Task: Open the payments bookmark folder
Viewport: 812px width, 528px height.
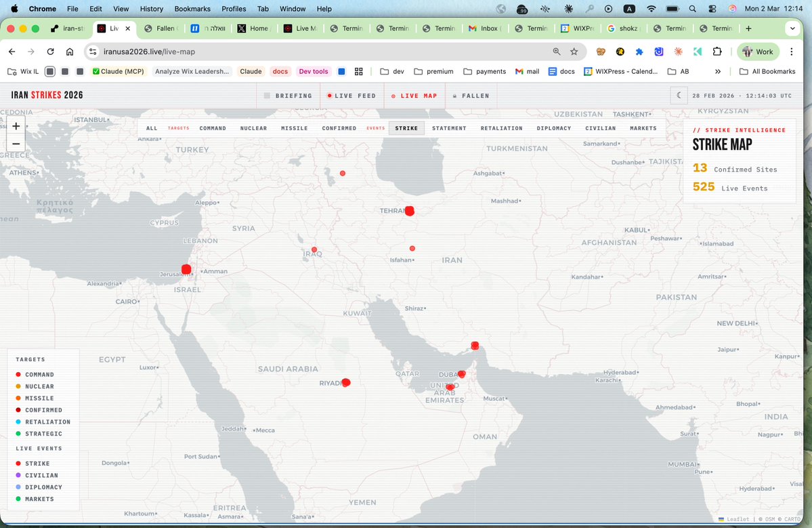Action: click(x=485, y=71)
